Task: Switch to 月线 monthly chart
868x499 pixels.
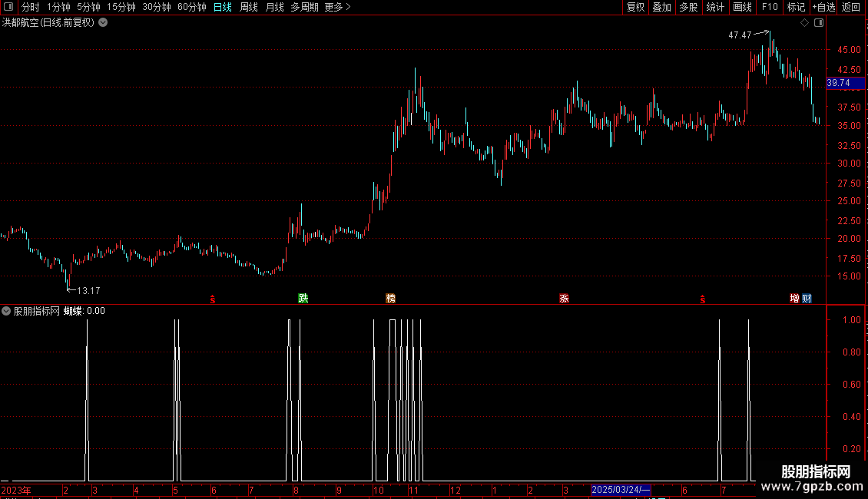Action: [x=274, y=7]
